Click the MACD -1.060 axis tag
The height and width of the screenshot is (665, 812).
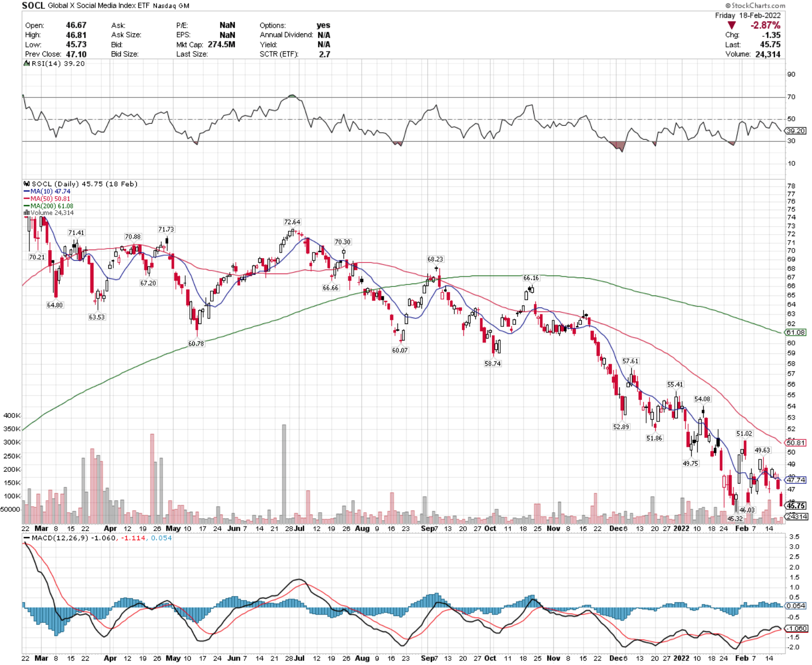coord(796,629)
